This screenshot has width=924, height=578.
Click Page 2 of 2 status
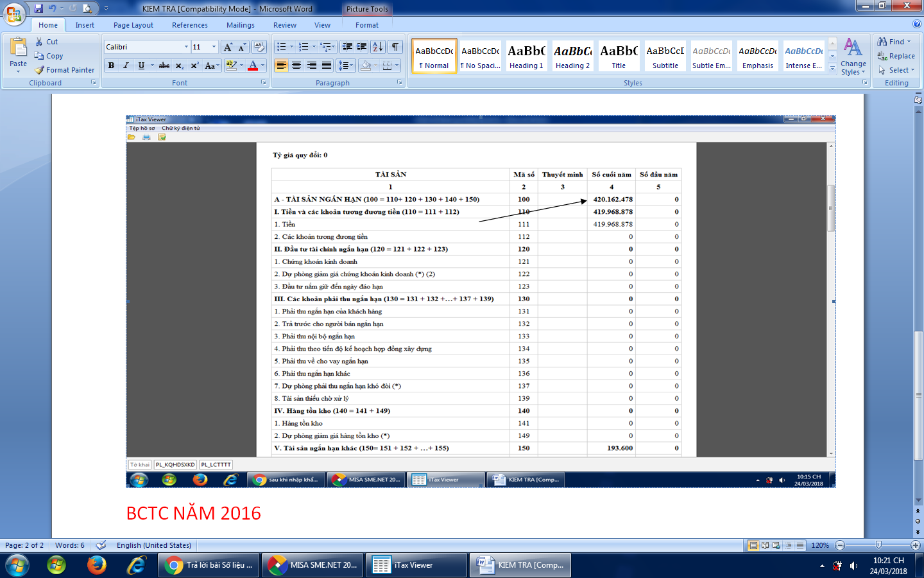[x=24, y=545]
